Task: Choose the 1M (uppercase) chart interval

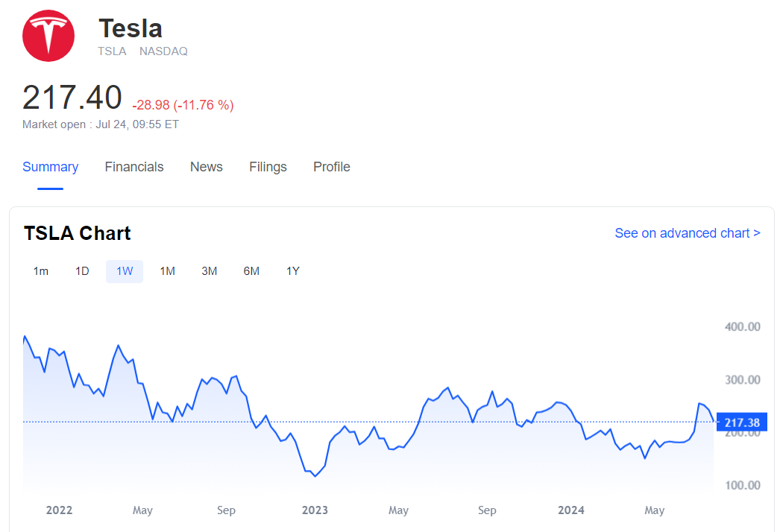Action: 167,271
